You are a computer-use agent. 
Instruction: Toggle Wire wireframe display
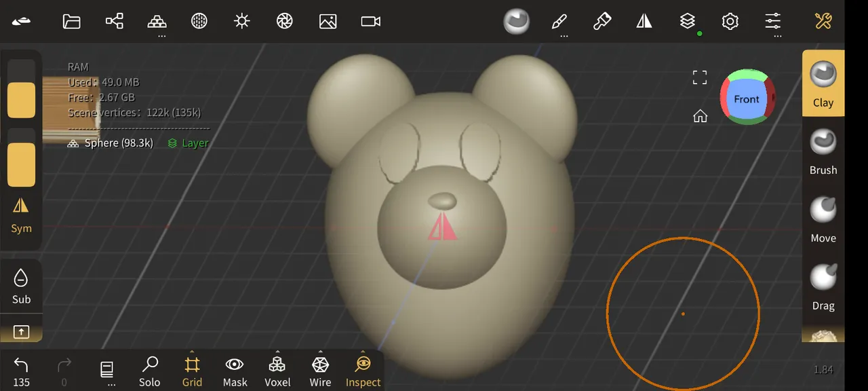[320, 371]
